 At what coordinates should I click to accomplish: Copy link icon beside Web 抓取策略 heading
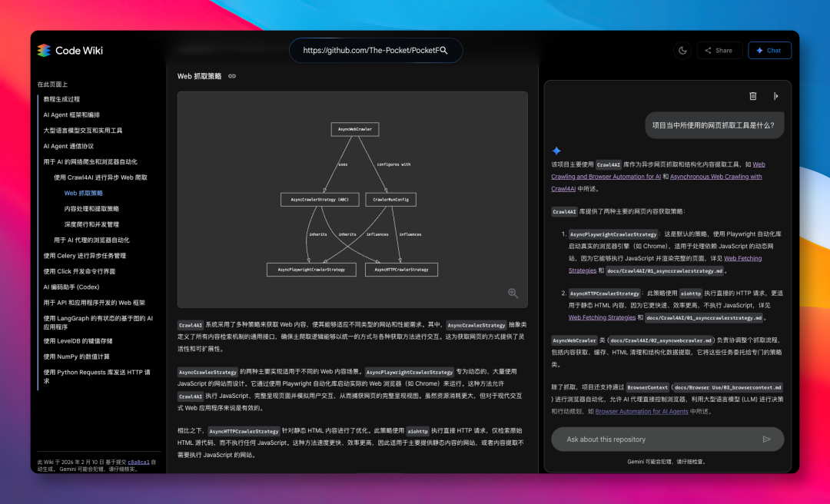click(232, 76)
